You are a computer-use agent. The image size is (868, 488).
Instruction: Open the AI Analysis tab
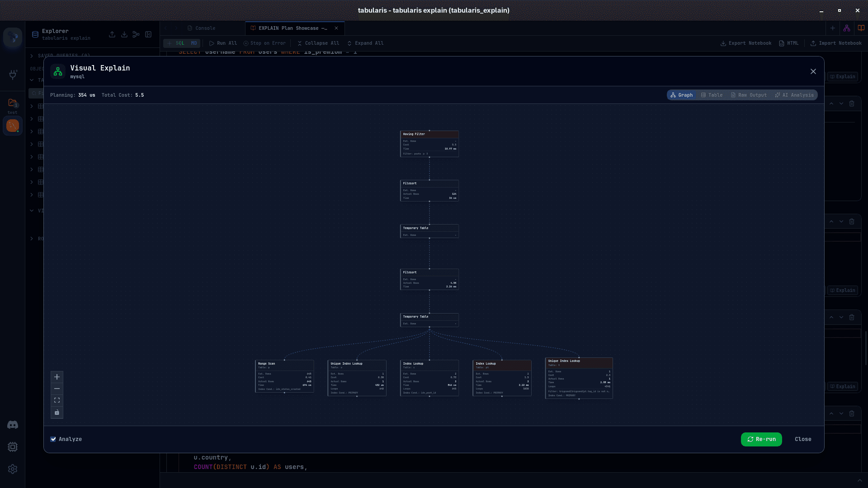click(x=794, y=95)
